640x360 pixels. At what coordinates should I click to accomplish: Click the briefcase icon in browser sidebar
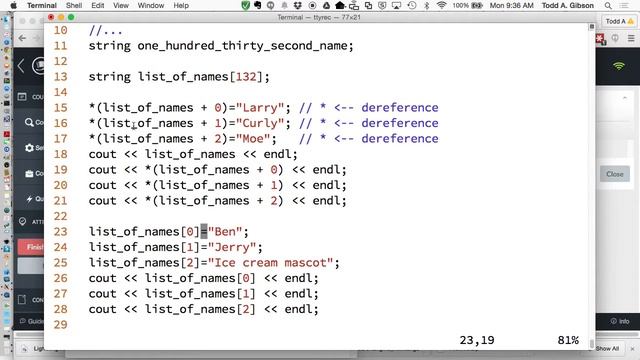click(x=29, y=173)
